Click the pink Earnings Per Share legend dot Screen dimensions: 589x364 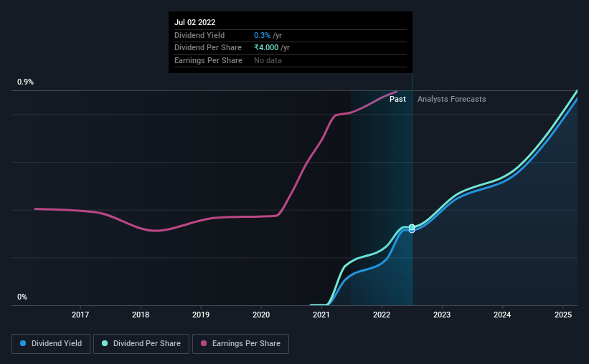coord(204,343)
